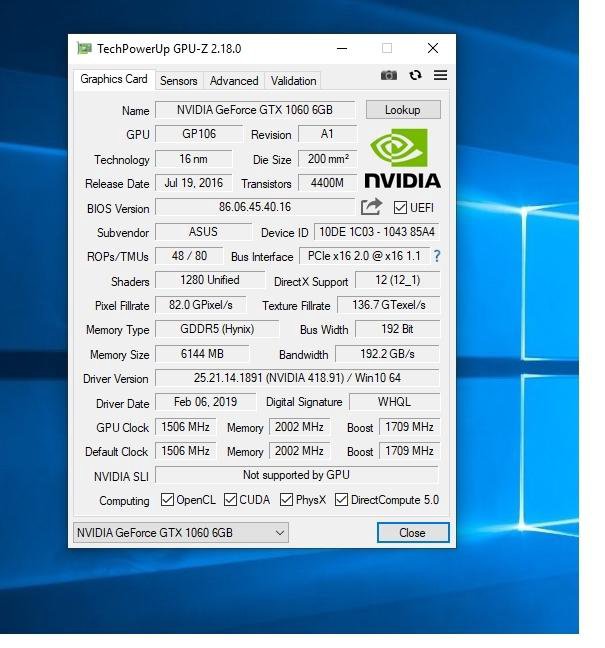Click the share BIOS export icon
The width and height of the screenshot is (605, 648).
(371, 207)
